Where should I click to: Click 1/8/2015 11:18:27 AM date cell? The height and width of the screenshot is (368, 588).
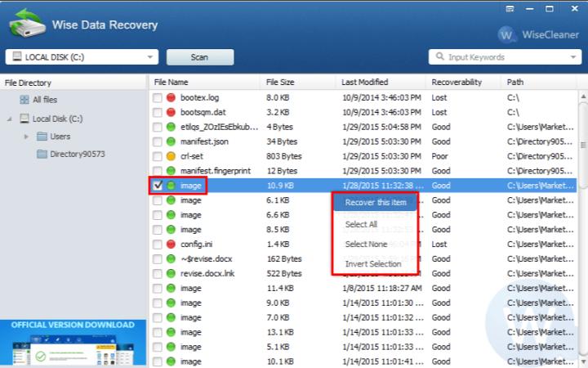click(381, 288)
